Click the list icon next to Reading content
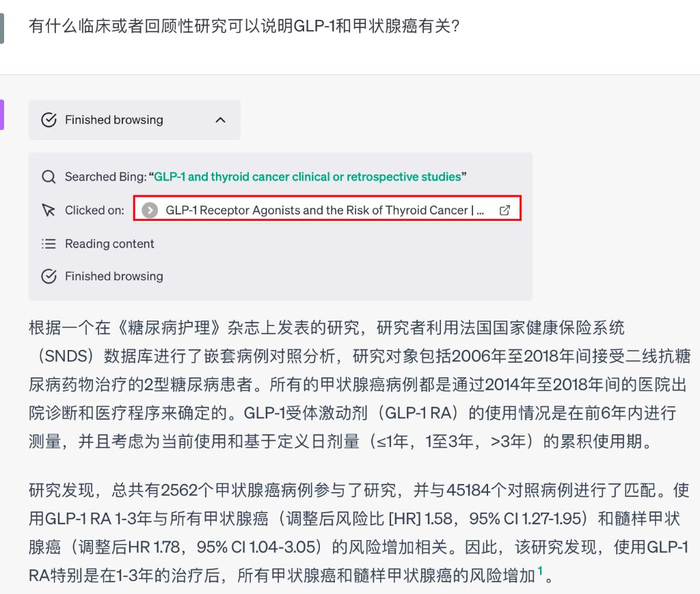This screenshot has height=594, width=700. point(49,243)
